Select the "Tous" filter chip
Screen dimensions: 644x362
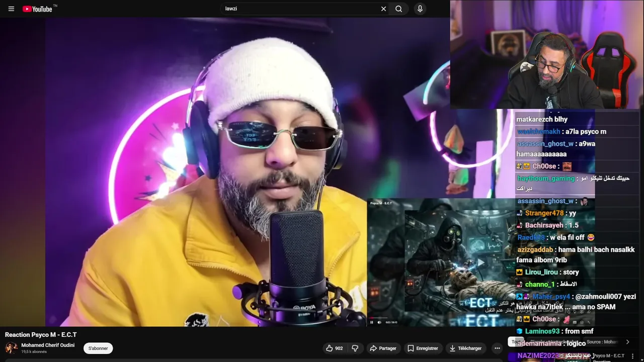point(515,342)
